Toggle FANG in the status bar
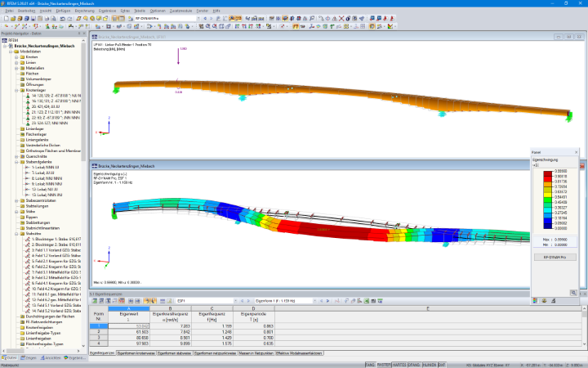This screenshot has height=368, width=588. [x=370, y=365]
